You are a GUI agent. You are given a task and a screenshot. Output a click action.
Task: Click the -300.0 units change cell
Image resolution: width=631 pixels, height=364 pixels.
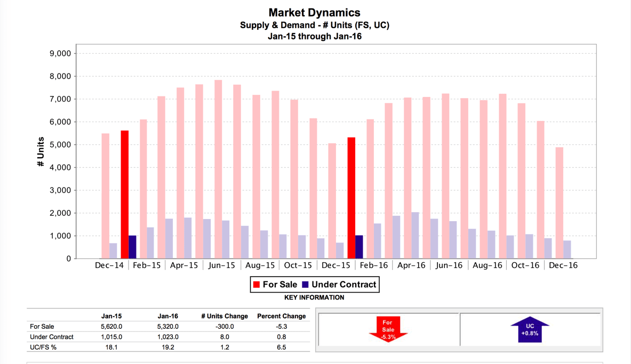click(225, 327)
